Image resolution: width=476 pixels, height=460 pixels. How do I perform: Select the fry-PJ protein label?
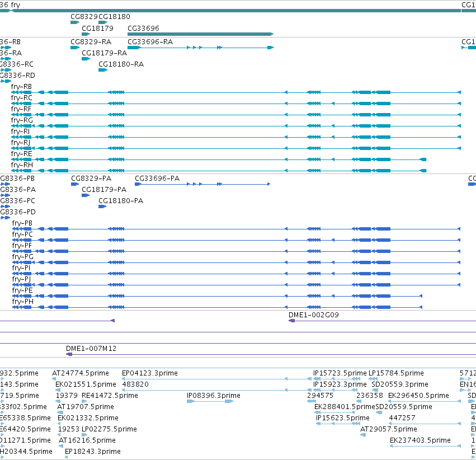point(22,279)
